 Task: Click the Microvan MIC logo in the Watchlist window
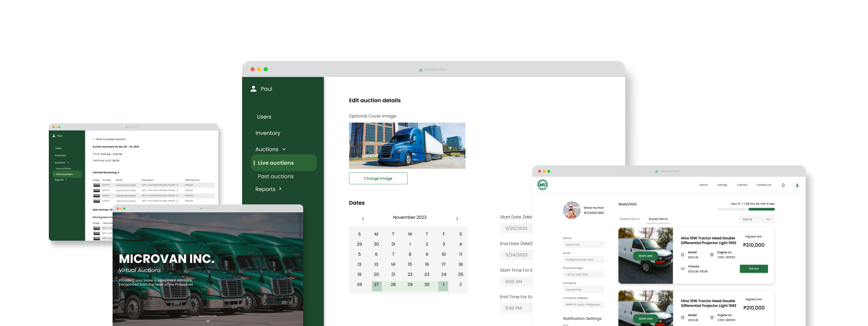(542, 185)
